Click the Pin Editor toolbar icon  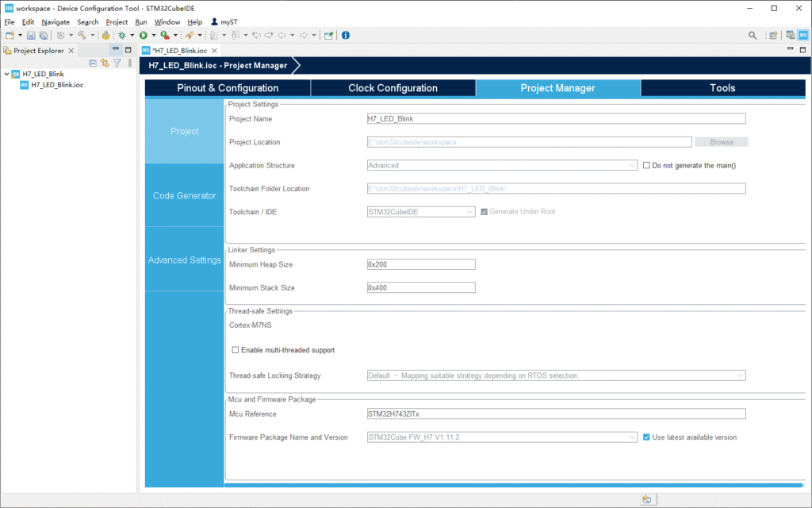[328, 35]
